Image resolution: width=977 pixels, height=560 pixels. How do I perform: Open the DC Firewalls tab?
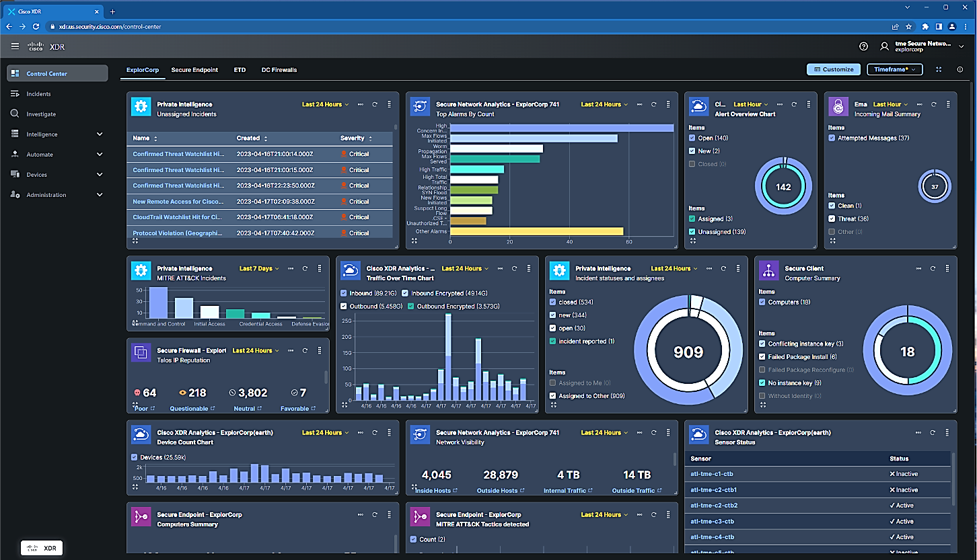point(279,70)
